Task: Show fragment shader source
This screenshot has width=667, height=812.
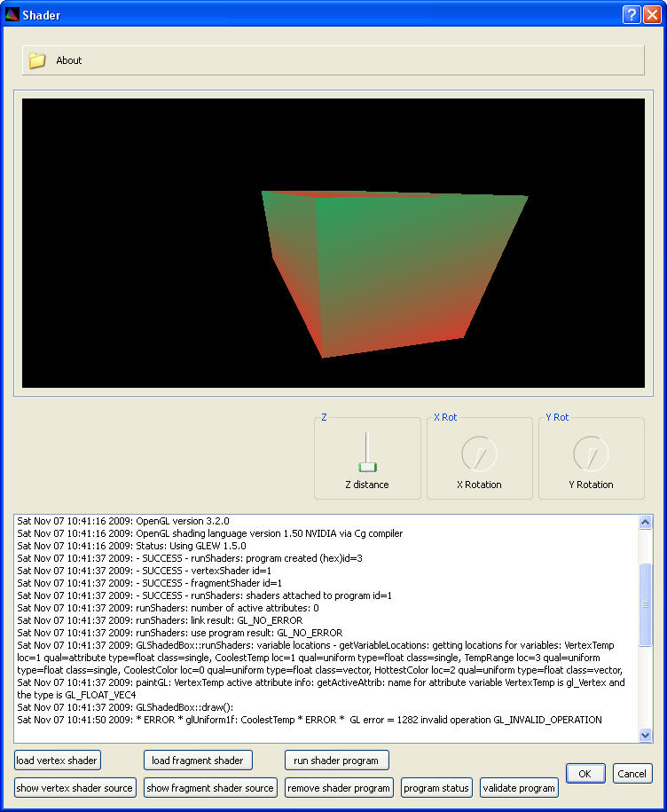Action: pyautogui.click(x=210, y=788)
